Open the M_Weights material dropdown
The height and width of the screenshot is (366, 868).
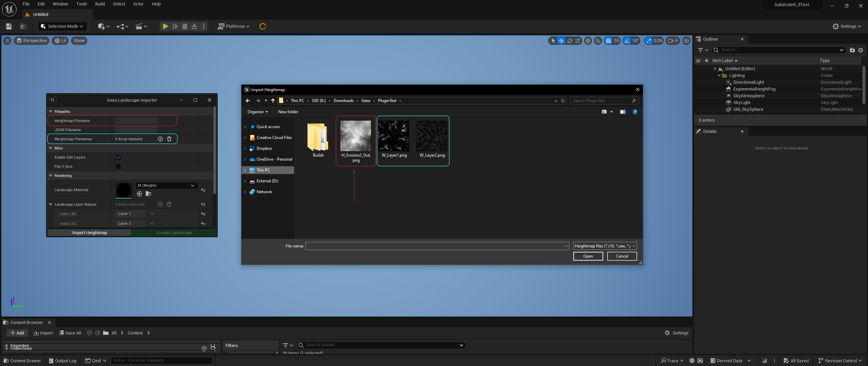pyautogui.click(x=166, y=185)
